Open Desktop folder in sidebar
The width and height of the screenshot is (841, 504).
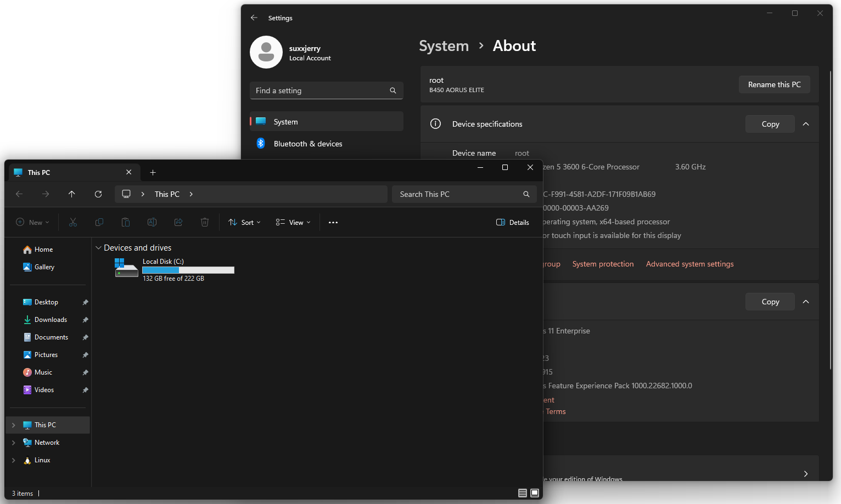46,302
